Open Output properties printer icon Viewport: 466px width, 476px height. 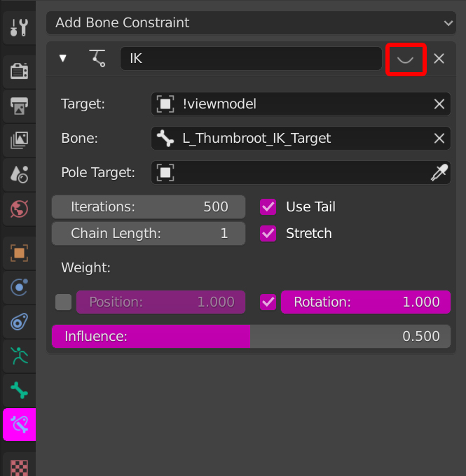(19, 106)
